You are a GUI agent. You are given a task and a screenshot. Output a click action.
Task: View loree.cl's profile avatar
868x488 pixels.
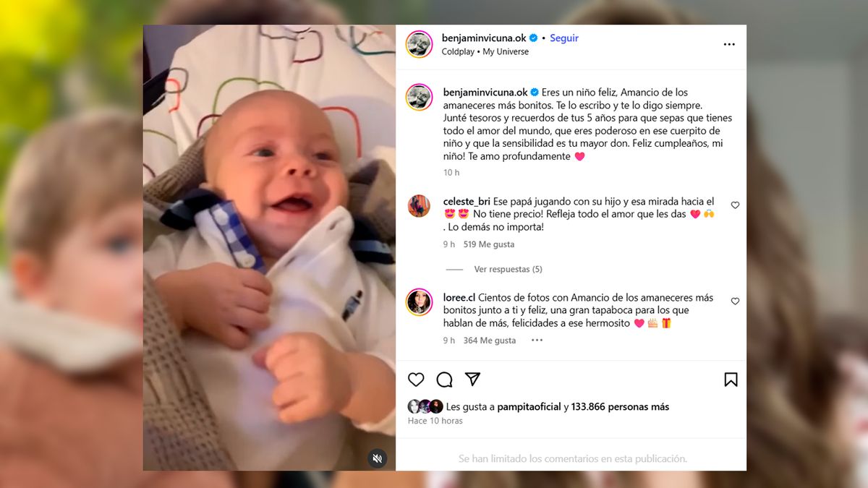(x=419, y=302)
